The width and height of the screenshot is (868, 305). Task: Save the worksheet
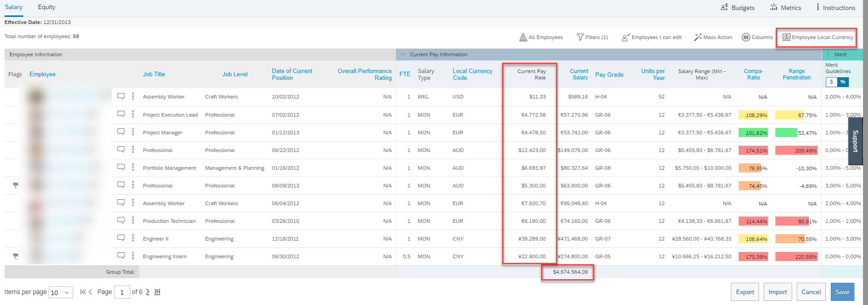pos(843,292)
